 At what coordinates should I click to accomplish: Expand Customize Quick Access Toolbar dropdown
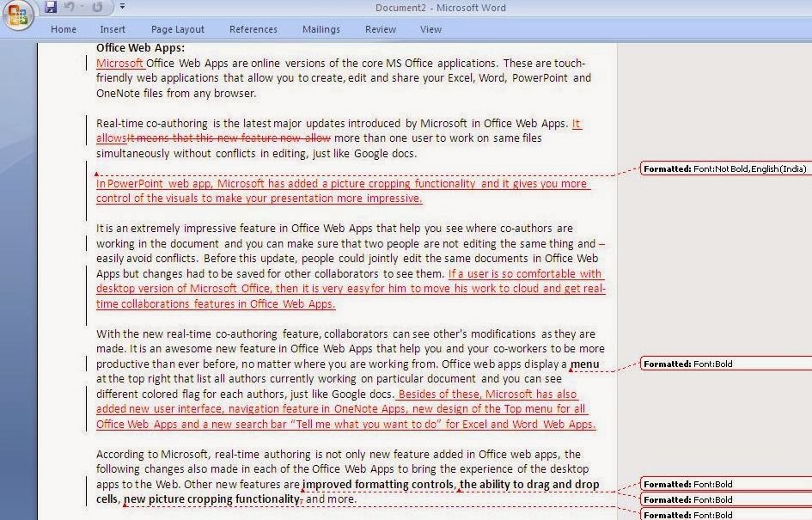[x=122, y=7]
